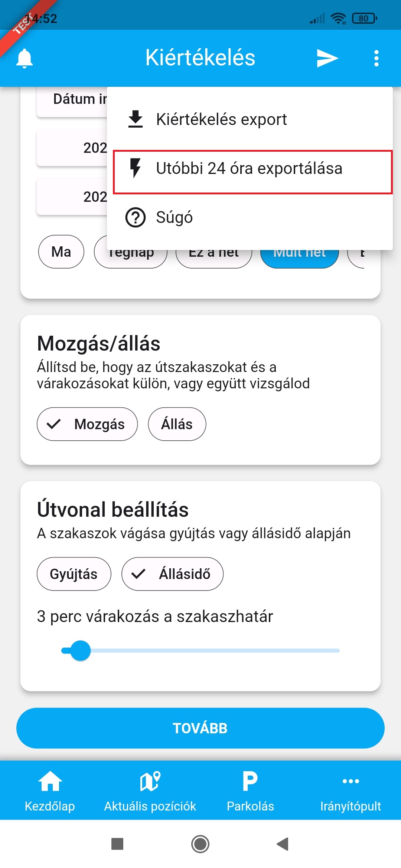This screenshot has height=868, width=401.
Task: Select Utóbbi 24 óra exportálása
Action: (x=249, y=168)
